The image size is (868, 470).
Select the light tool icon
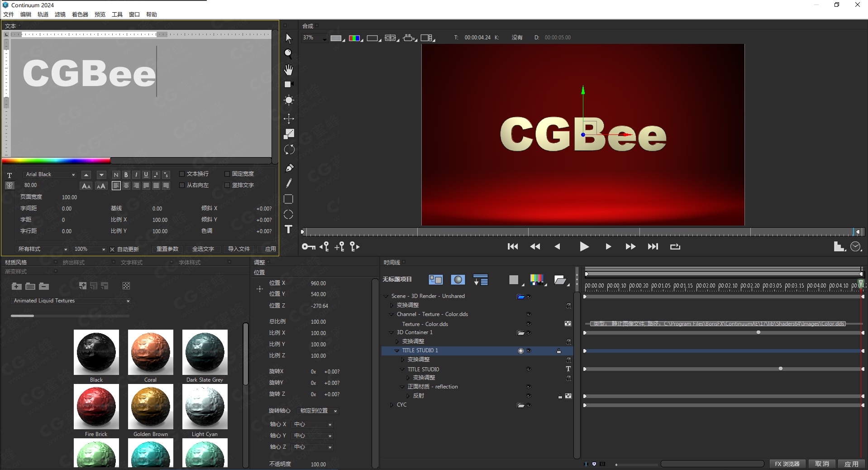point(289,100)
